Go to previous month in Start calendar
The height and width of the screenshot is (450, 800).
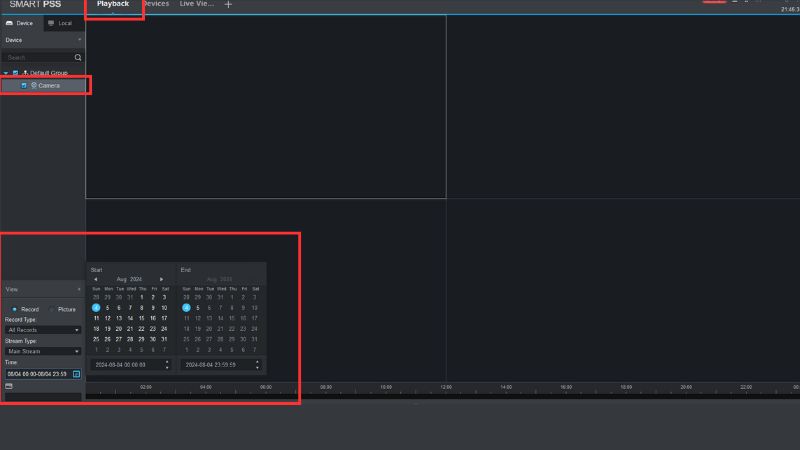96,279
